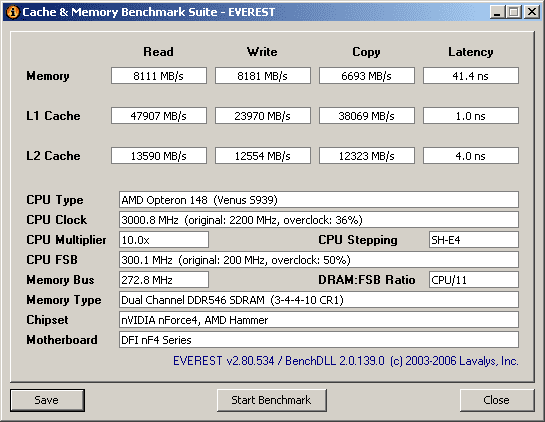
Task: Start the benchmark run
Action: click(271, 400)
